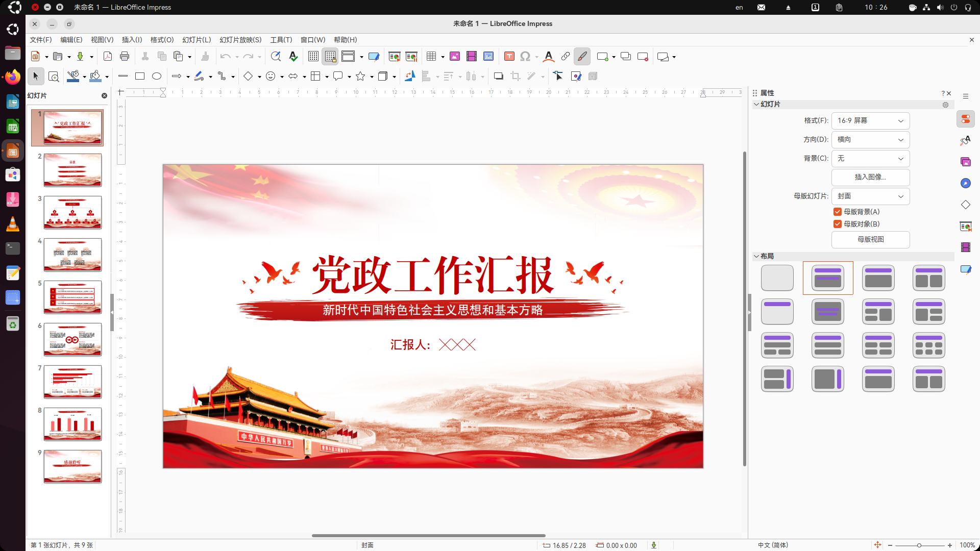The image size is (980, 551).
Task: Open Gallery deck in sidebar
Action: (x=966, y=162)
